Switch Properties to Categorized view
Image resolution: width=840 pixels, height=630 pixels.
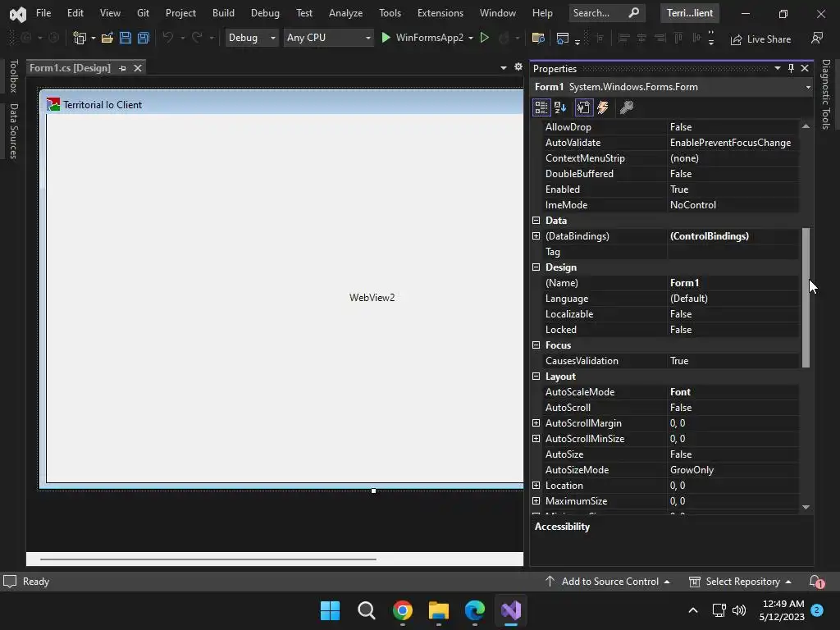pos(541,107)
